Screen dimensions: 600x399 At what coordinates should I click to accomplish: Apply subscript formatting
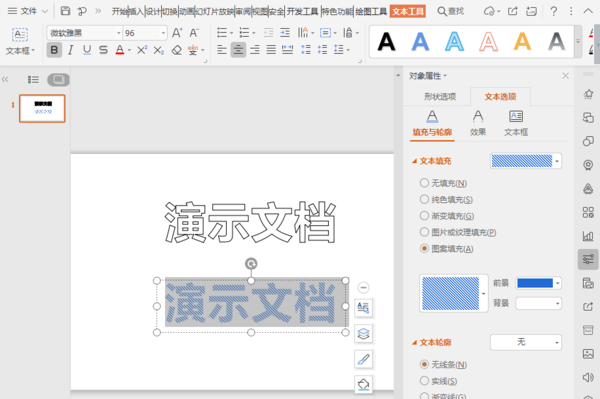[x=158, y=50]
